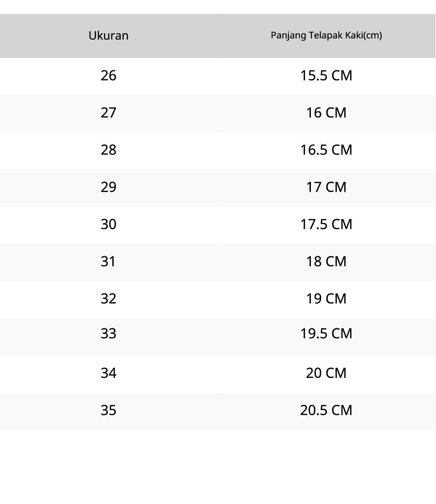Click the 16.5 CM cell
Image resolution: width=436 pixels, height=504 pixels.
click(326, 150)
